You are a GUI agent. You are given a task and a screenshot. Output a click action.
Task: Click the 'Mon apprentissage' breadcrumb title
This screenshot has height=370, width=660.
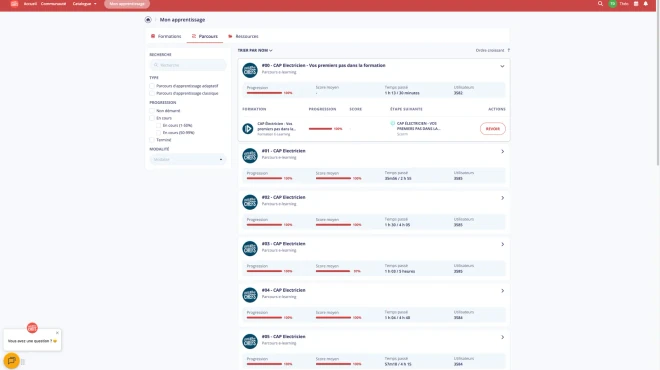182,20
